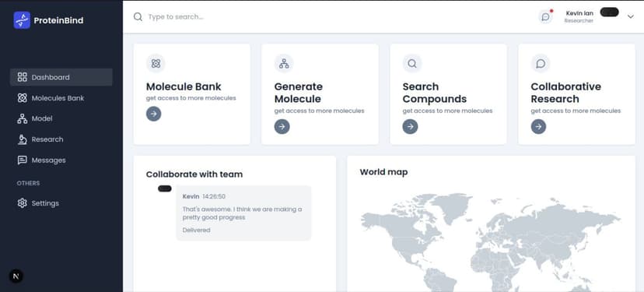Click the 14:26:50 message timestamp

214,196
